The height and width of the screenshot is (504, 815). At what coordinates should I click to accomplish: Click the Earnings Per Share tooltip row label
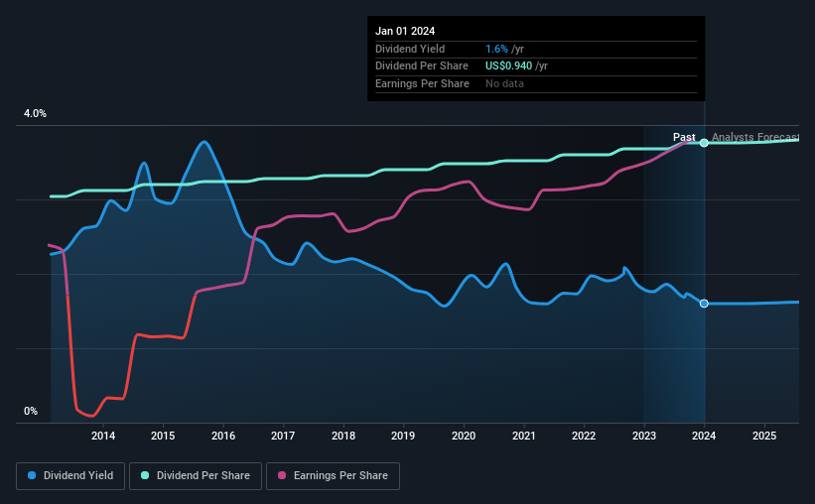coord(422,83)
